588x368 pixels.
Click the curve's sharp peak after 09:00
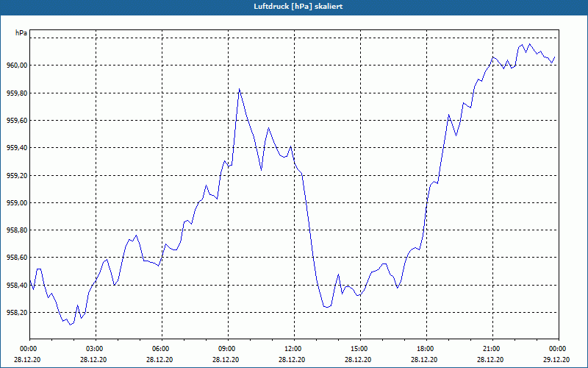click(240, 89)
